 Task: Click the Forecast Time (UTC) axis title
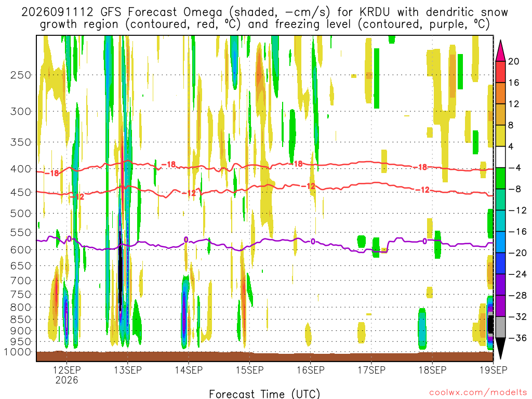(x=264, y=394)
